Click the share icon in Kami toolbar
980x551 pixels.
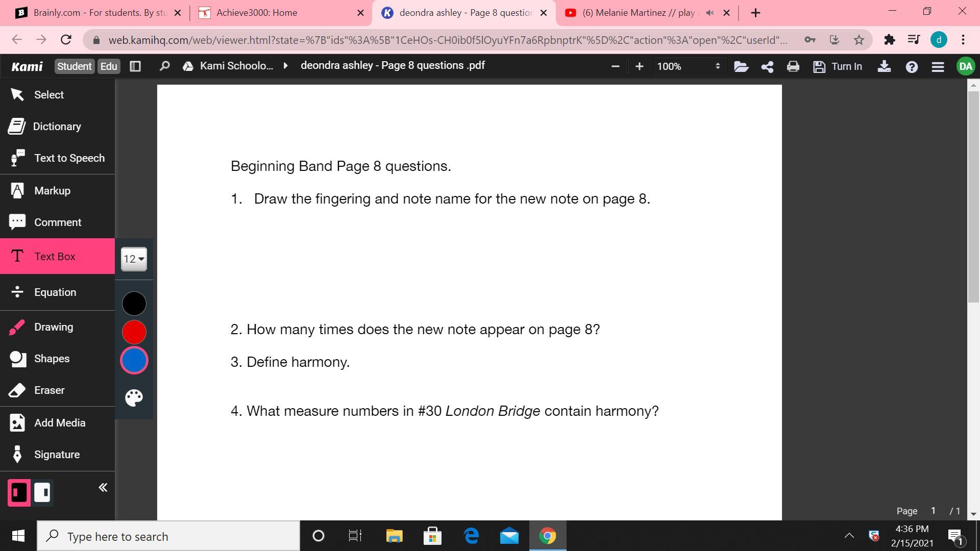pos(767,67)
